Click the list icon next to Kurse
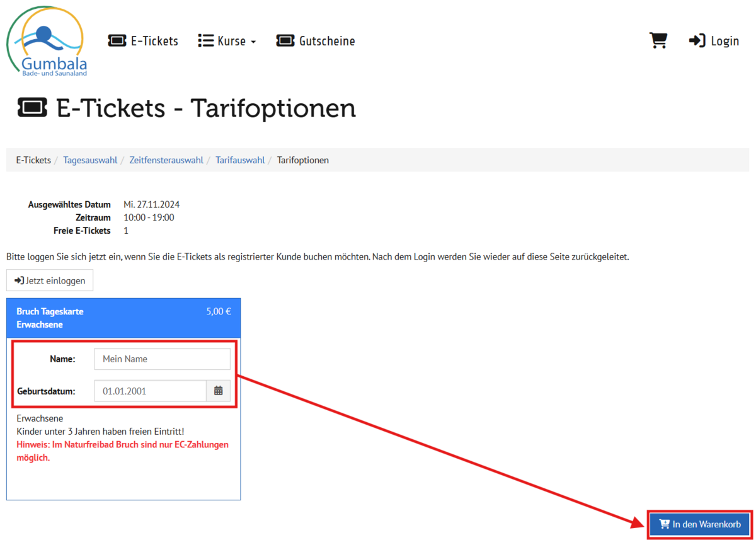The height and width of the screenshot is (540, 756). (205, 41)
